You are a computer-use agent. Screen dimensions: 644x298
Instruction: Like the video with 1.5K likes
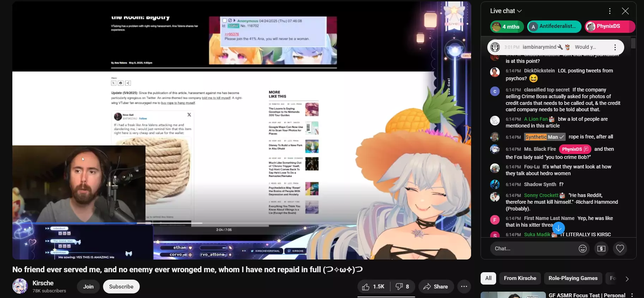(373, 287)
